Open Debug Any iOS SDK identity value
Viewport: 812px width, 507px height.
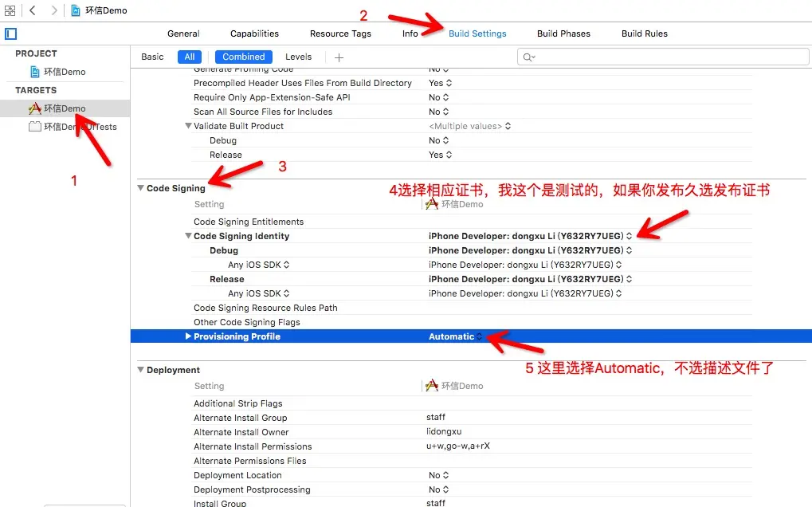525,265
